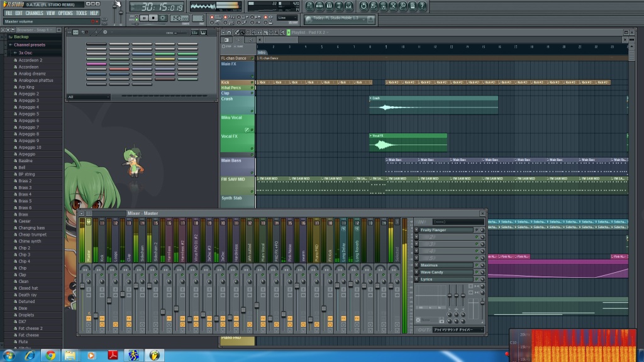Click the Intro timeline marker in playlist
The height and width of the screenshot is (362, 644).
tap(262, 53)
